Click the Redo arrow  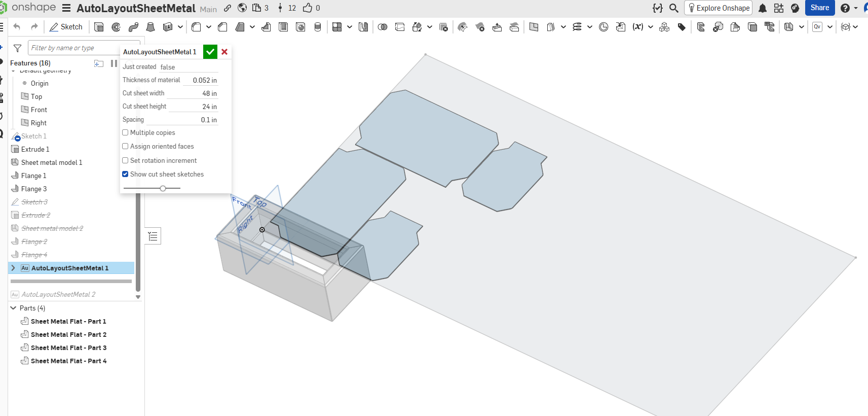click(34, 27)
